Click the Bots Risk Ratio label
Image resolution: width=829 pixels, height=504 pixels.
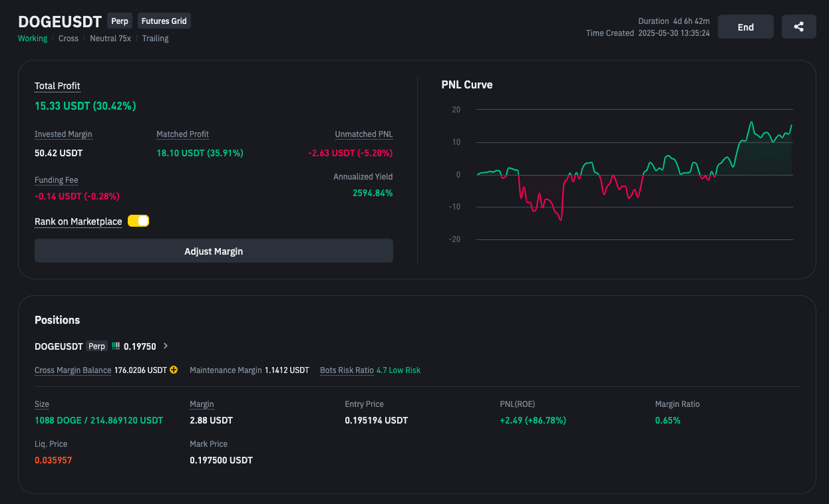tap(347, 370)
